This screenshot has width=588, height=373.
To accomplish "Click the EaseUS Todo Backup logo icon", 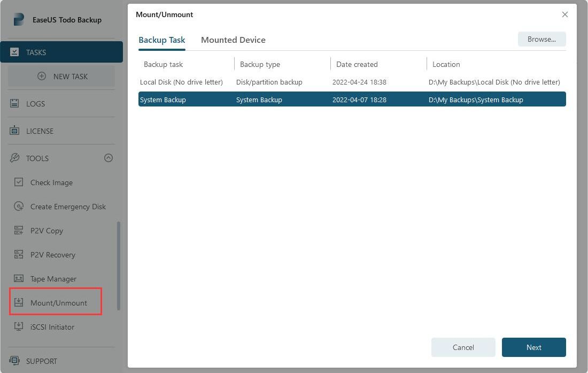I will [x=19, y=19].
